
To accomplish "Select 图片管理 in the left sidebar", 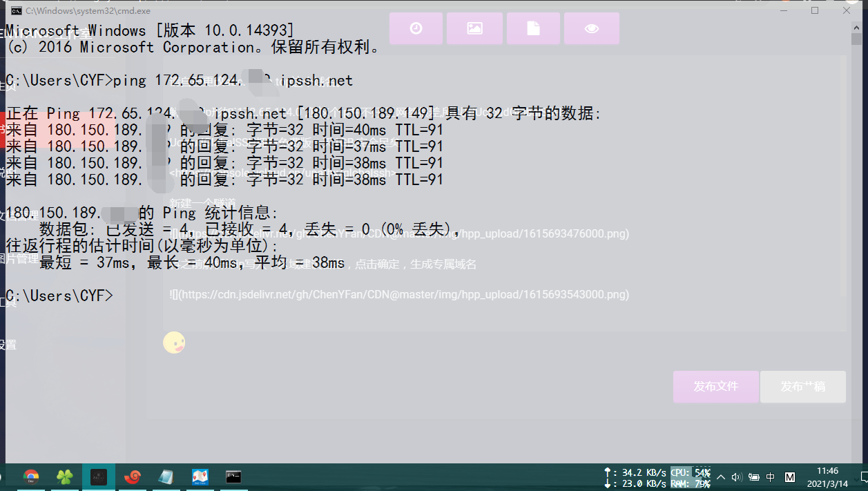I will (19, 258).
